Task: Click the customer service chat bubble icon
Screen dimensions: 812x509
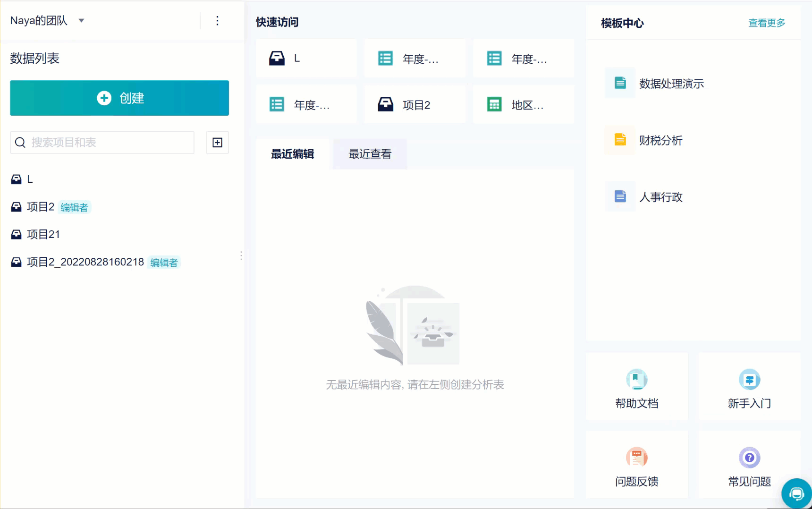Action: point(796,493)
